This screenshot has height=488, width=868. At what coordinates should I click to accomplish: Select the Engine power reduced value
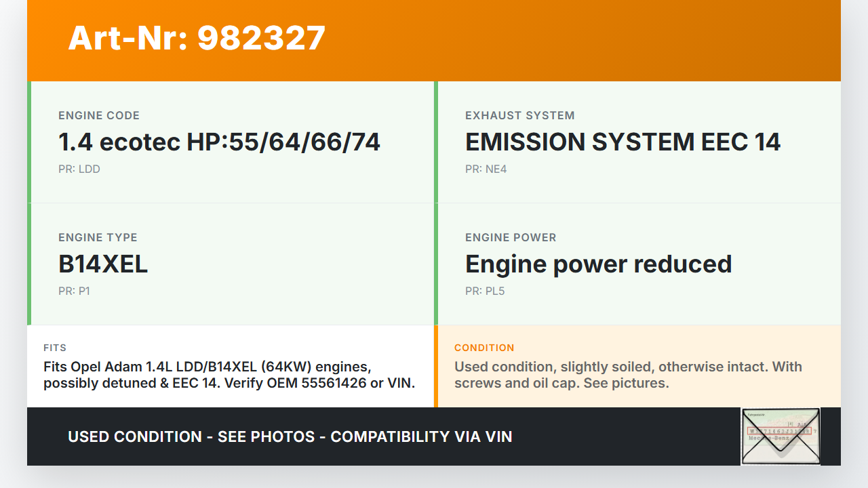pyautogui.click(x=598, y=264)
